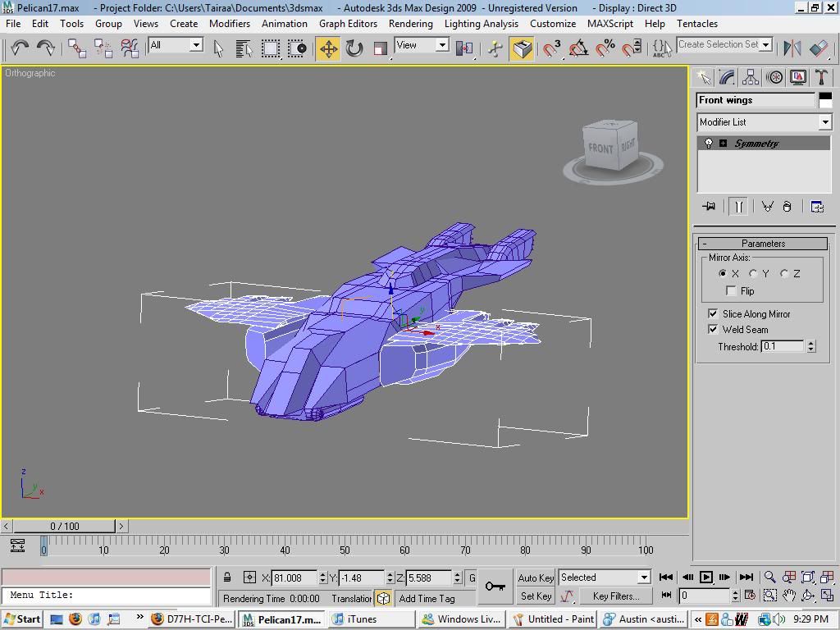The width and height of the screenshot is (840, 630).
Task: Open the Modify command panel tab
Action: (727, 77)
